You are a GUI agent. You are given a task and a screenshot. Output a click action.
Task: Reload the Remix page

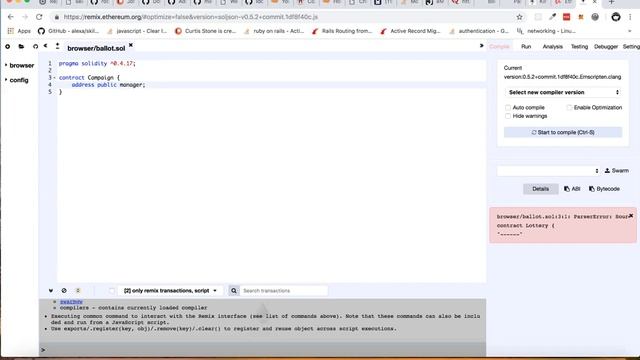point(39,17)
